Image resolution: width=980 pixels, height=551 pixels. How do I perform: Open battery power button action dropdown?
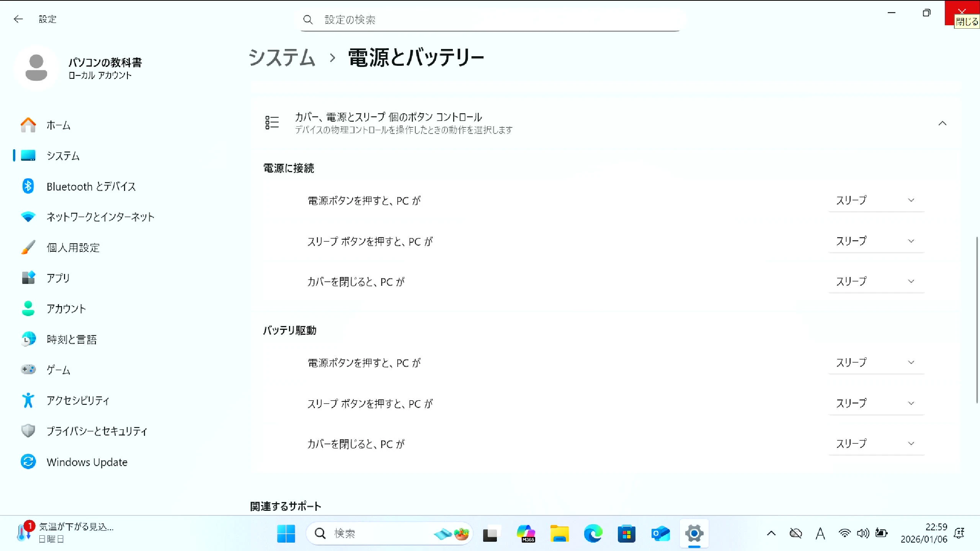click(x=876, y=362)
